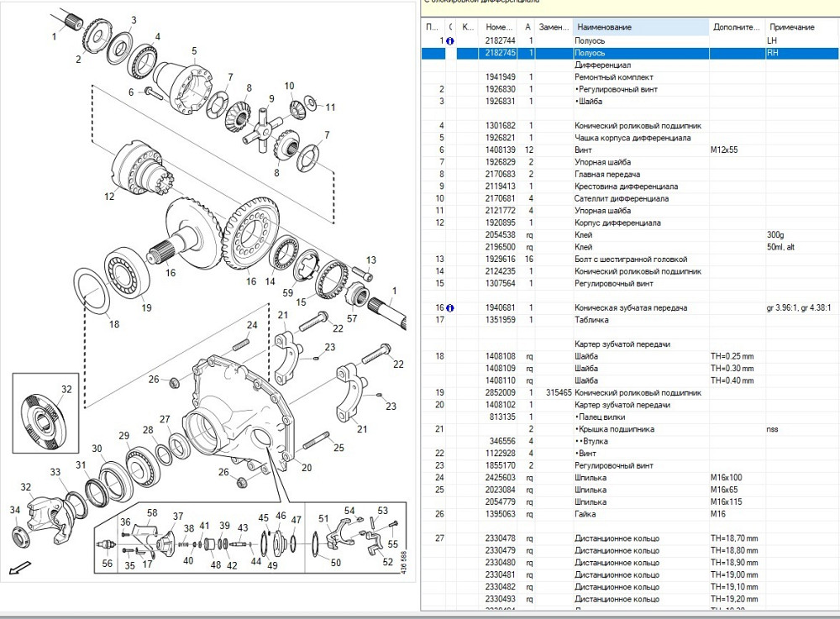Click the Замен... column header
The image size is (840, 619).
tap(554, 27)
